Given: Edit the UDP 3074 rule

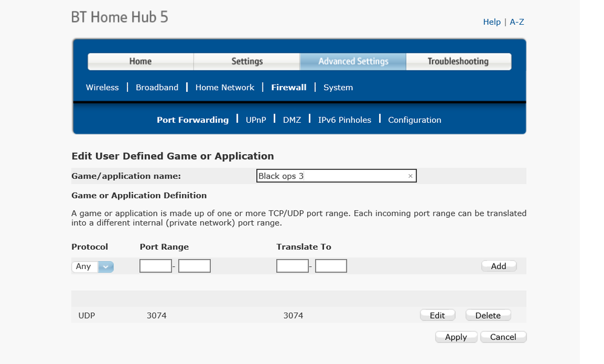Looking at the screenshot, I should pos(438,316).
